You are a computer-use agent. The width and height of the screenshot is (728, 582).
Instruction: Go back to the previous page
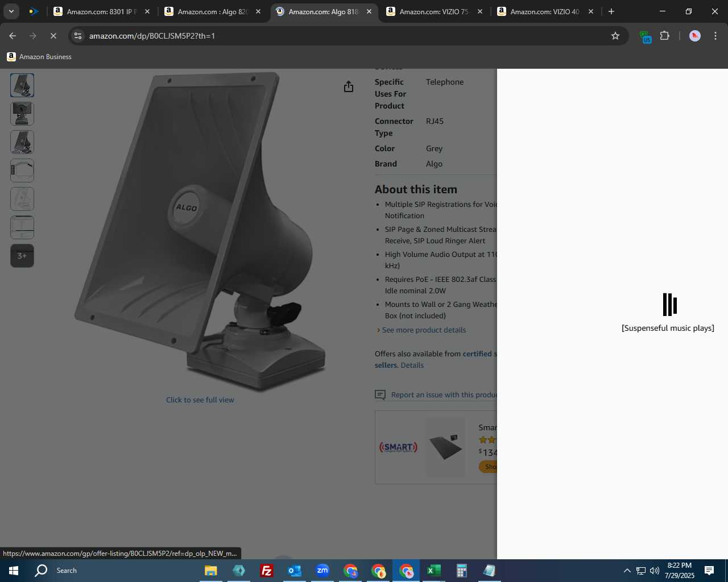coord(13,36)
